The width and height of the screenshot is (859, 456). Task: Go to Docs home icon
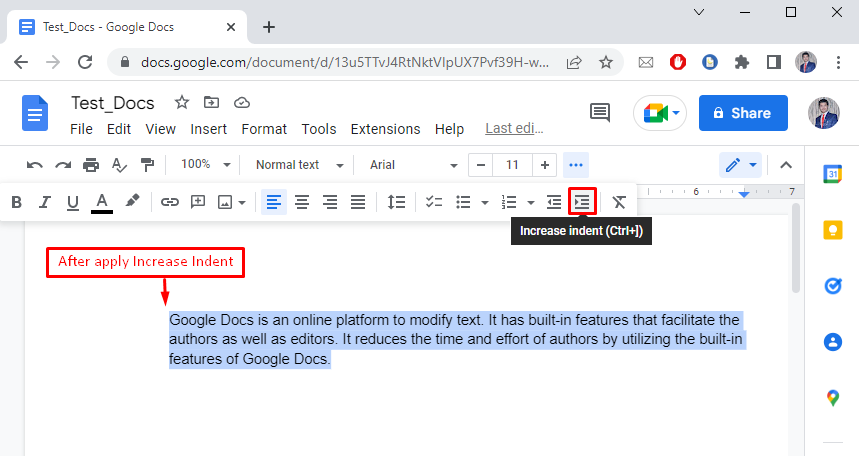[x=35, y=113]
